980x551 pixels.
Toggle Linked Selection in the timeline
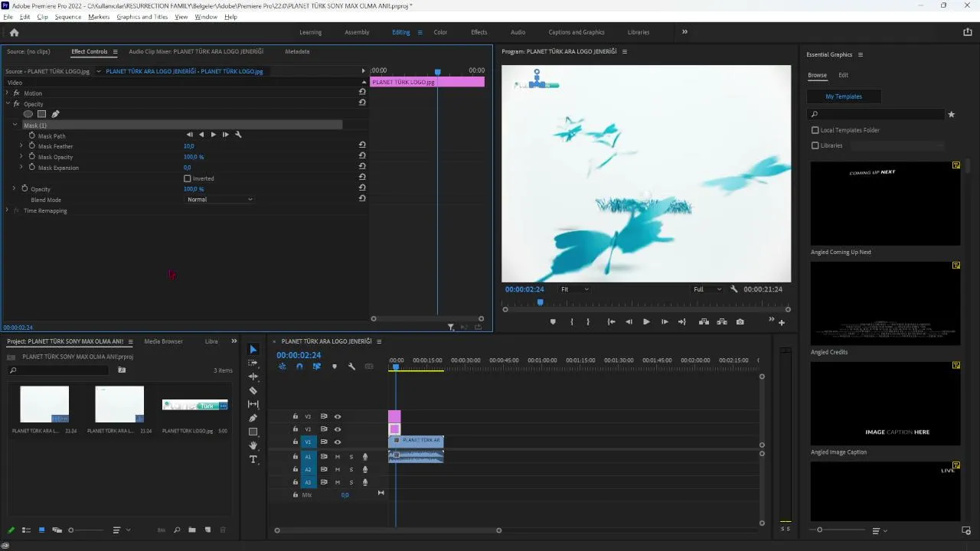(x=316, y=367)
